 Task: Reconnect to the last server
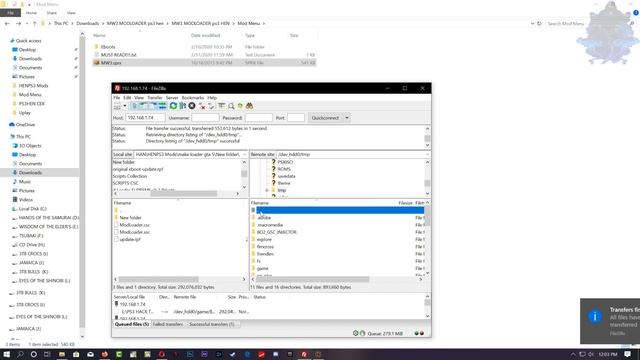[211, 106]
